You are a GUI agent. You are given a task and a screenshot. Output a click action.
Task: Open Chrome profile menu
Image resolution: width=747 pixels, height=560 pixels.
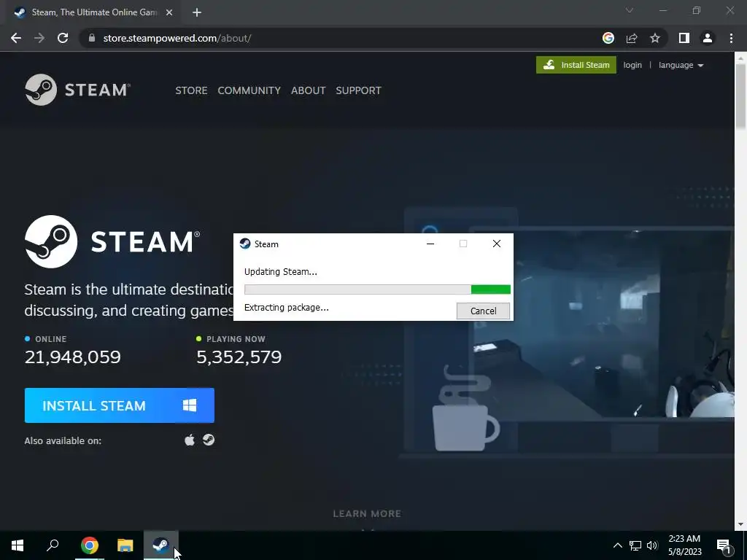pyautogui.click(x=708, y=38)
